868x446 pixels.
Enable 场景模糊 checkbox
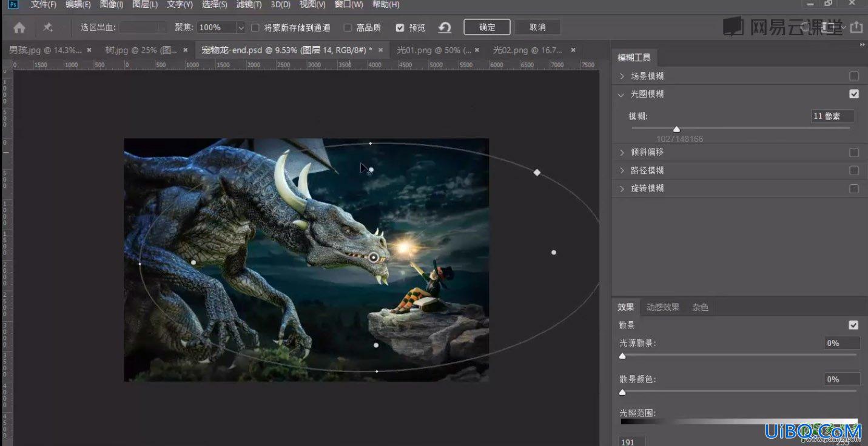pyautogui.click(x=854, y=76)
